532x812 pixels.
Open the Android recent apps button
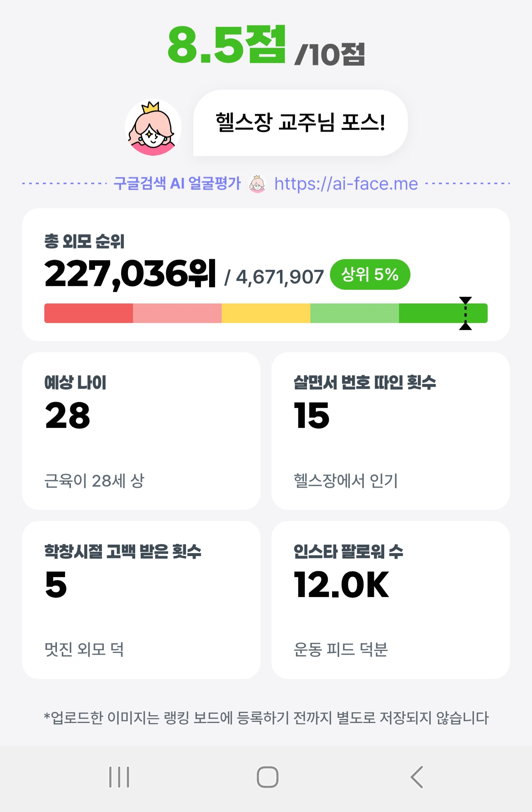click(119, 777)
